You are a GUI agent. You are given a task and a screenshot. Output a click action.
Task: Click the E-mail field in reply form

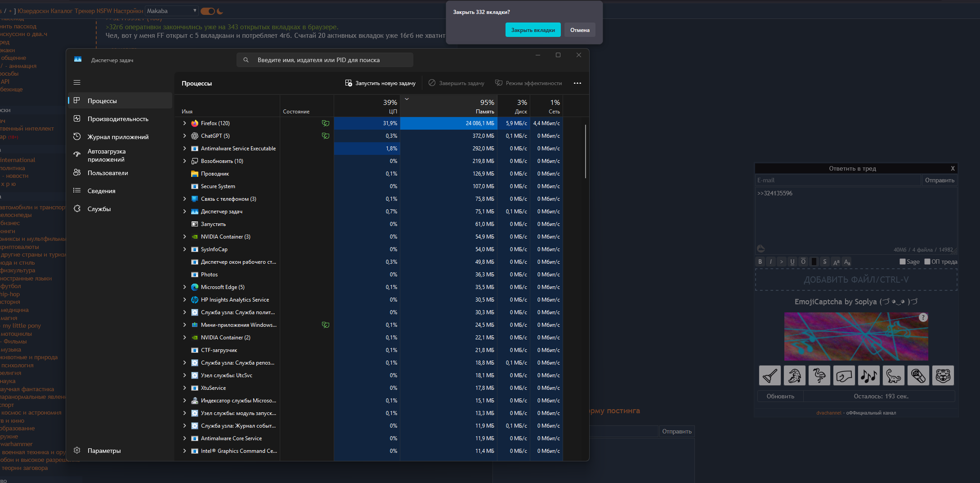(x=838, y=180)
